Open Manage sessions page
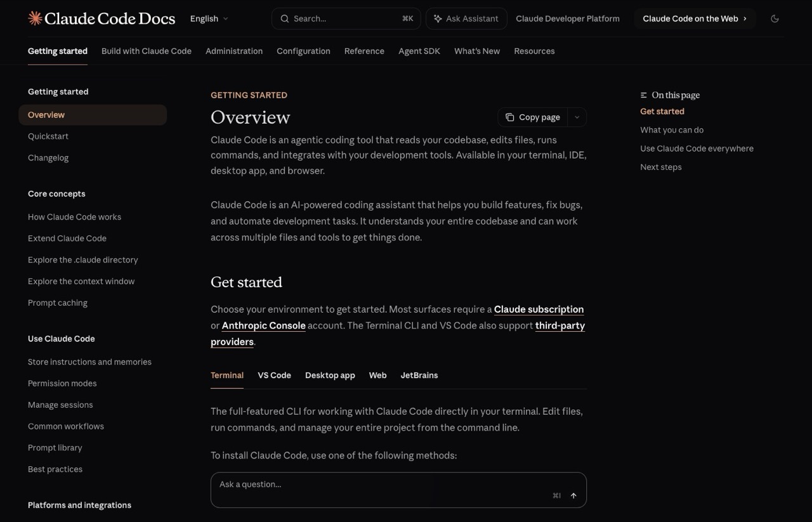The width and height of the screenshot is (812, 522). click(x=60, y=405)
